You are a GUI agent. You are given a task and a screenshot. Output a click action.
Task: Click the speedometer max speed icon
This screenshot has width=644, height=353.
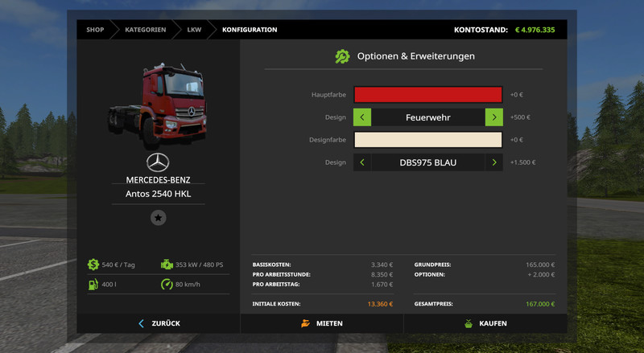pyautogui.click(x=167, y=285)
